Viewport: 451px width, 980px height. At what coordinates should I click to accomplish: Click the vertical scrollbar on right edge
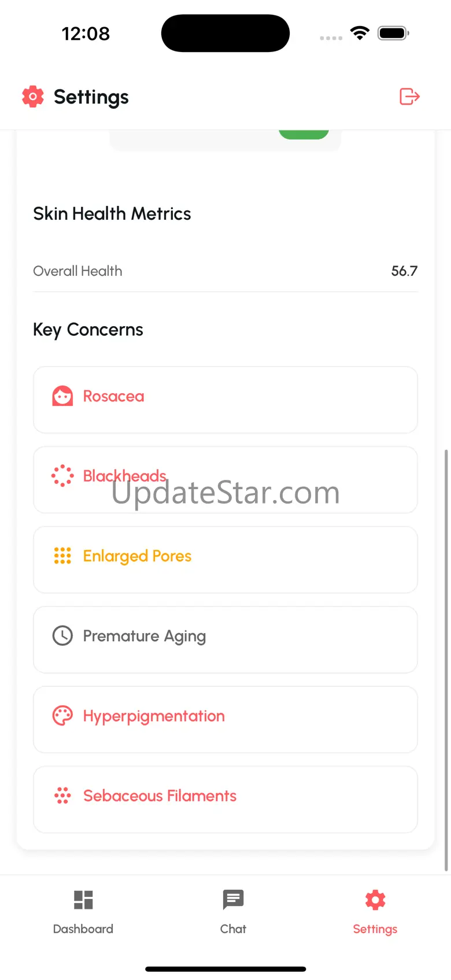pyautogui.click(x=446, y=659)
